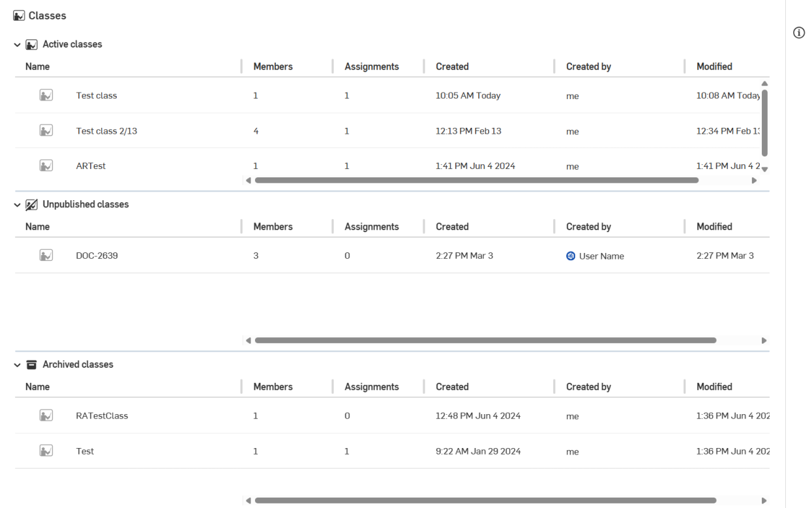Click the User Name avatar icon
This screenshot has width=812, height=508.
tap(571, 256)
